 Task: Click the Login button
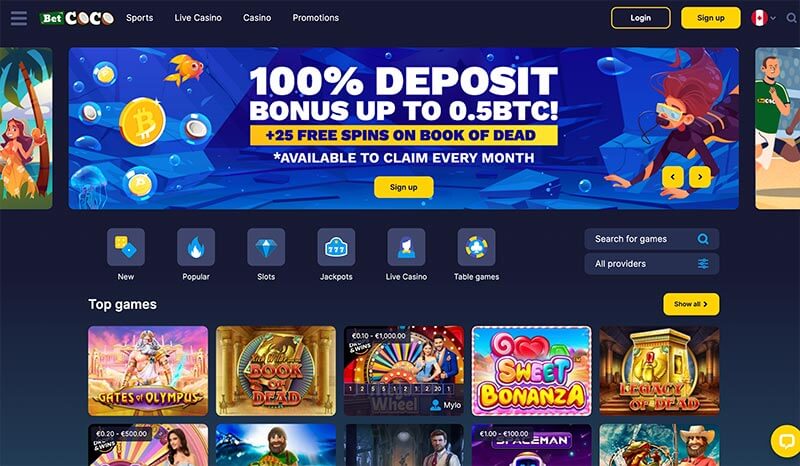click(641, 18)
